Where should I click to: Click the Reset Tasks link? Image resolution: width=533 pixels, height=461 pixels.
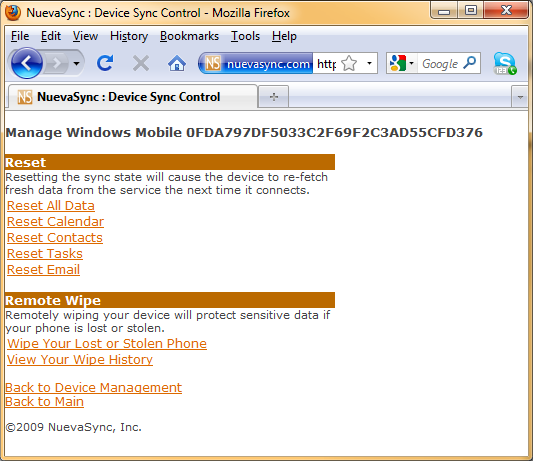(x=45, y=254)
